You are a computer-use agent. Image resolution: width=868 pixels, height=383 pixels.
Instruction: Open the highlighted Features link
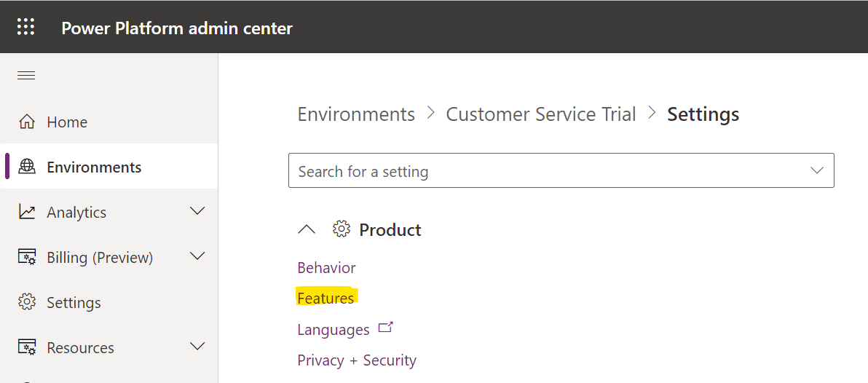click(x=325, y=298)
